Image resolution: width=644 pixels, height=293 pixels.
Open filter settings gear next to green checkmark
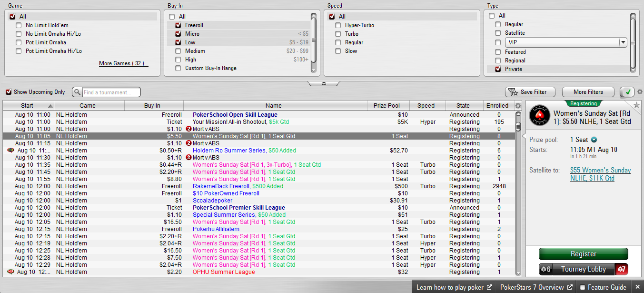[x=640, y=92]
